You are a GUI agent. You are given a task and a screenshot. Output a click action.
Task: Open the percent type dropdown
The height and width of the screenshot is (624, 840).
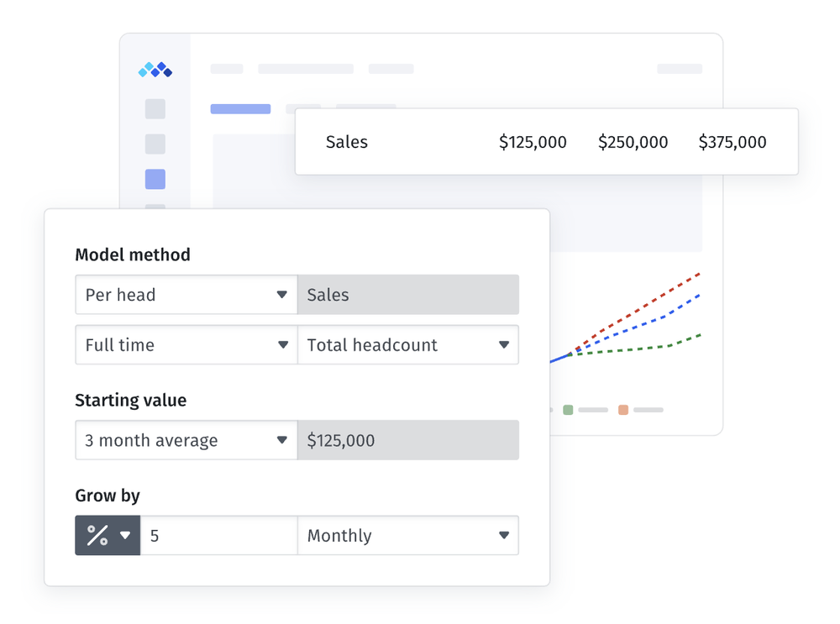click(x=108, y=535)
